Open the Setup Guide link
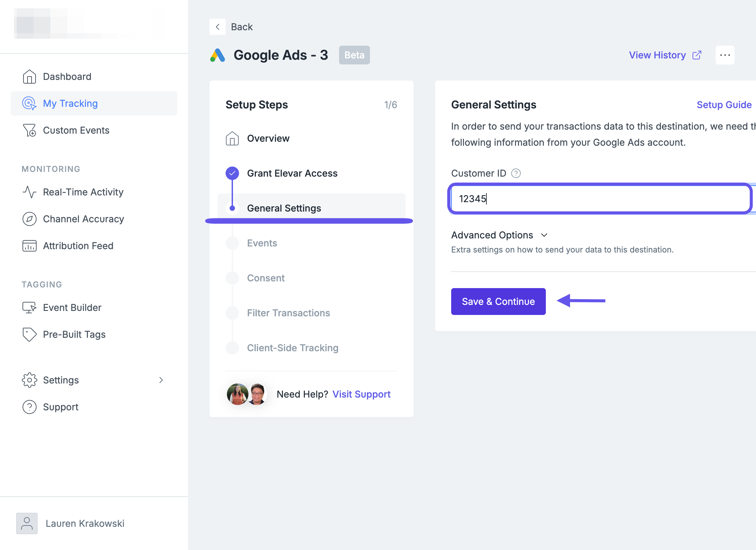The width and height of the screenshot is (756, 550). (x=724, y=105)
